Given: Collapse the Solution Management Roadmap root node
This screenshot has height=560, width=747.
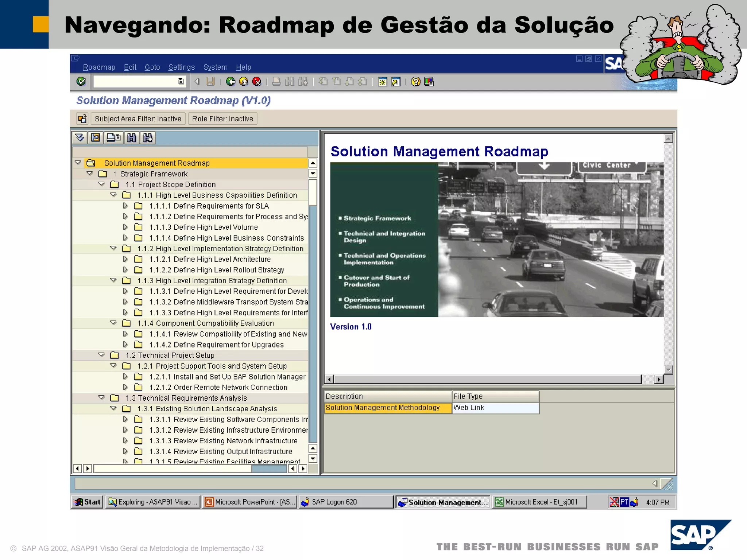Looking at the screenshot, I should [78, 163].
